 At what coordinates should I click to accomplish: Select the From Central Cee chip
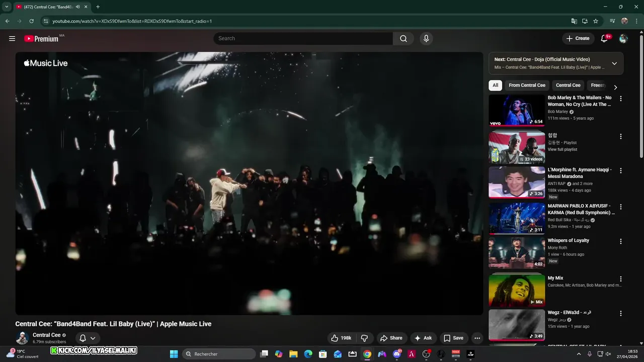[x=527, y=85]
